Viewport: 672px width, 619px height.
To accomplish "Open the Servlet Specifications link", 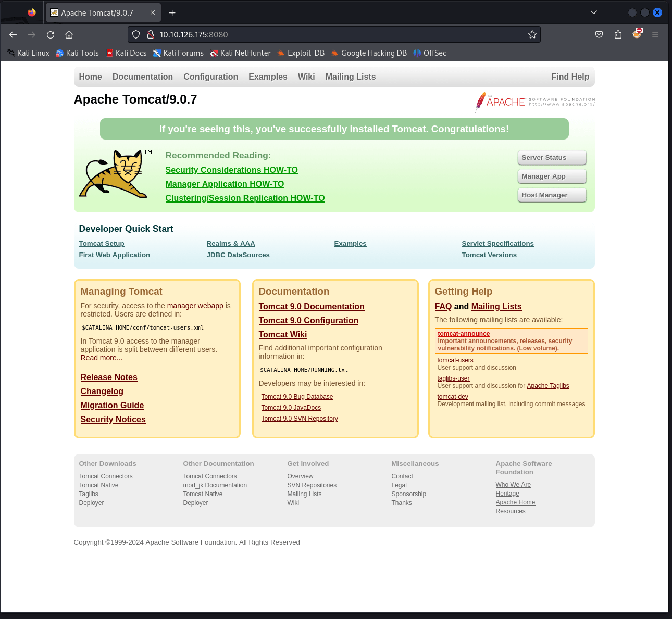I will click(x=497, y=243).
